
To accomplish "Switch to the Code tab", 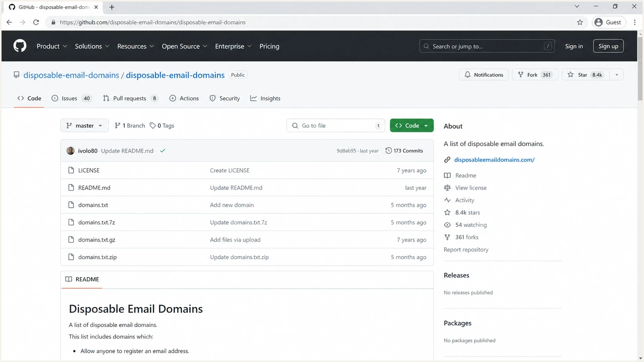I will (29, 98).
